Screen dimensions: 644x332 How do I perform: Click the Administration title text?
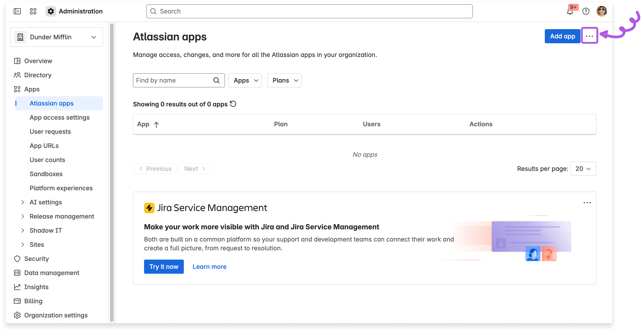[x=80, y=11]
